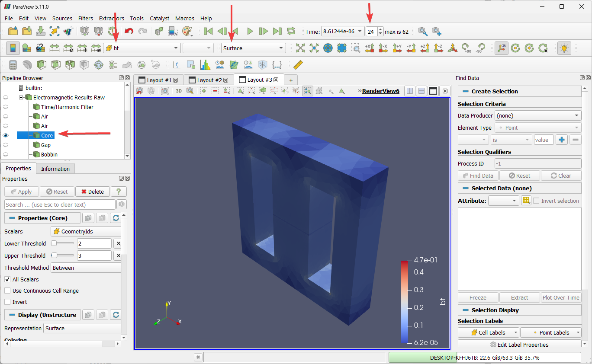
Task: Check the Invert threshold checkbox
Action: pos(7,302)
